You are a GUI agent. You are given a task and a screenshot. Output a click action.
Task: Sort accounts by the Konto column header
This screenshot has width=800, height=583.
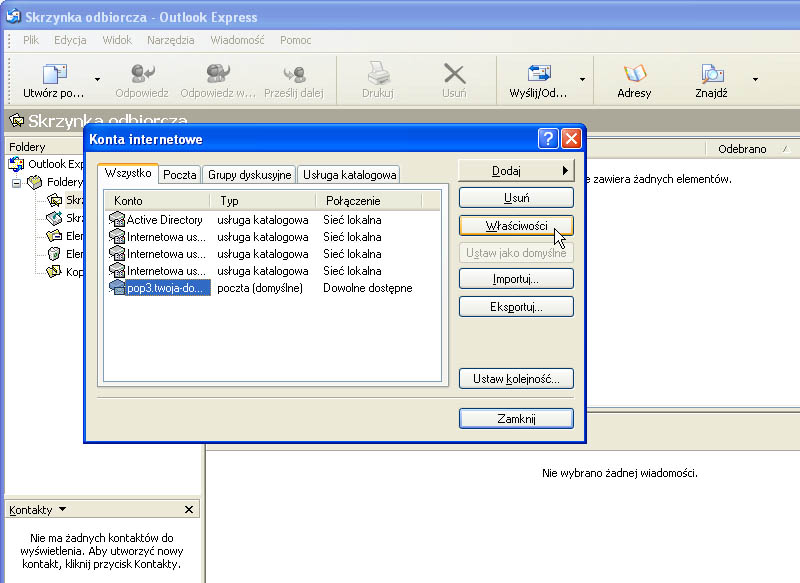tap(157, 201)
